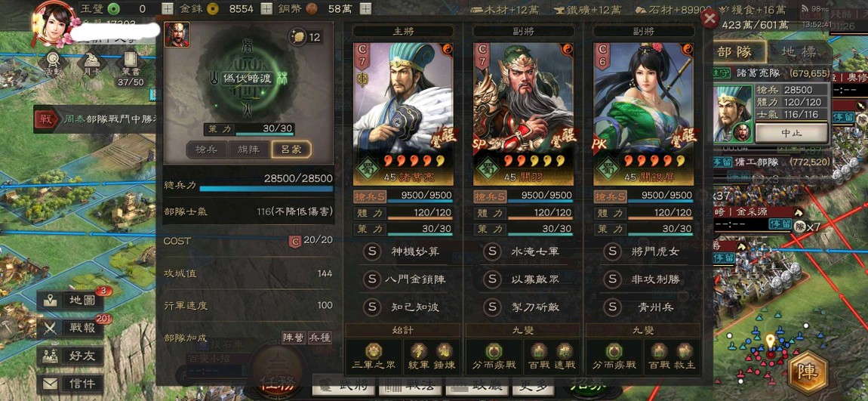Open the 關銀屏 general portrait card
Viewport: 868px width, 401px height.
pos(642,114)
